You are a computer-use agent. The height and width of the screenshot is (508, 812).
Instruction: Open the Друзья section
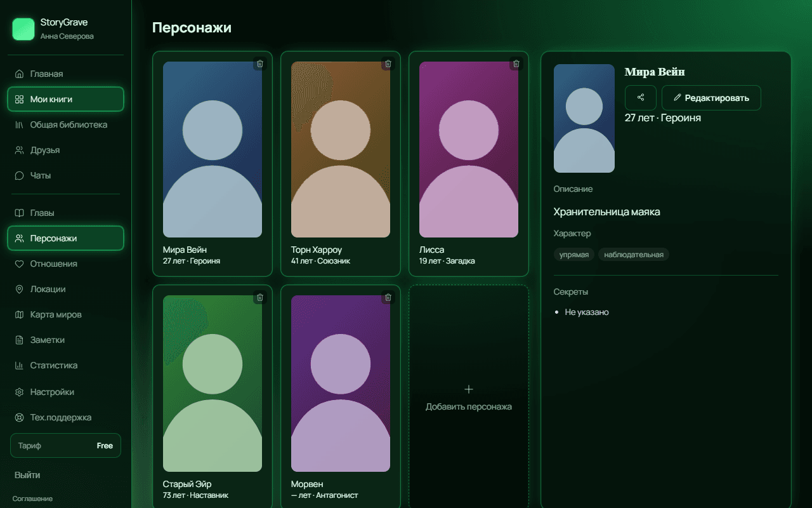65,150
